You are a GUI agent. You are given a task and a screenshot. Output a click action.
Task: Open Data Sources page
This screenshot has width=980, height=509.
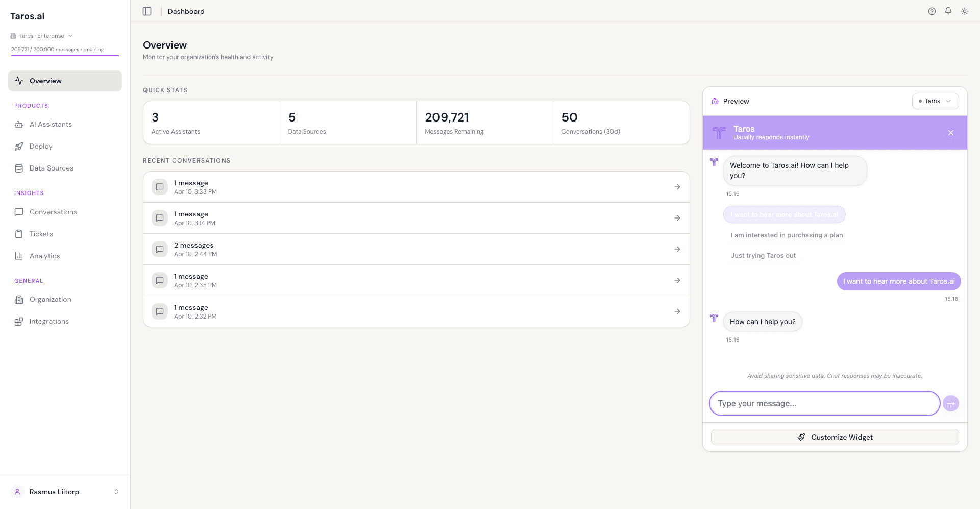coord(65,168)
